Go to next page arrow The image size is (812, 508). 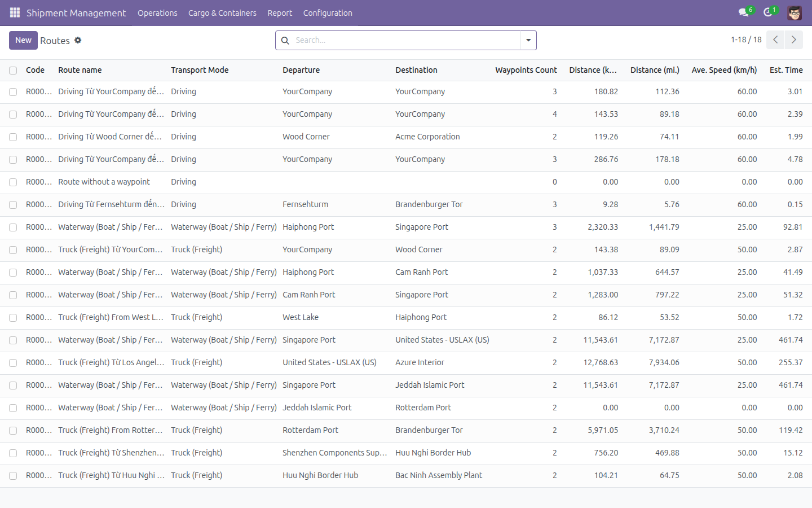click(x=793, y=40)
